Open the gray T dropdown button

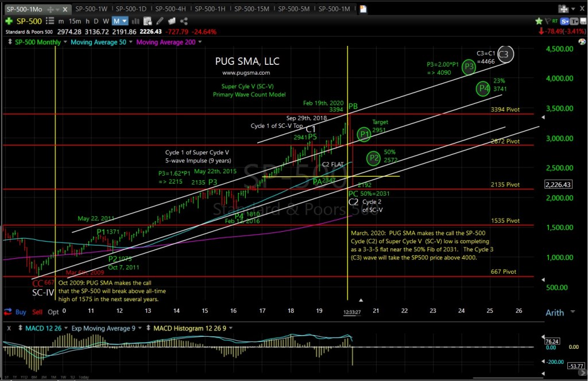coord(574,21)
